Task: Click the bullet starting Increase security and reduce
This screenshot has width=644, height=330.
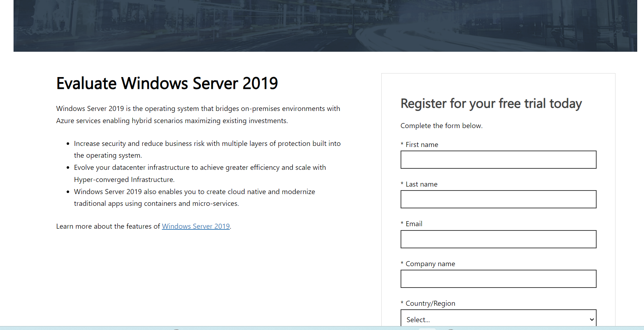Action: click(x=207, y=149)
